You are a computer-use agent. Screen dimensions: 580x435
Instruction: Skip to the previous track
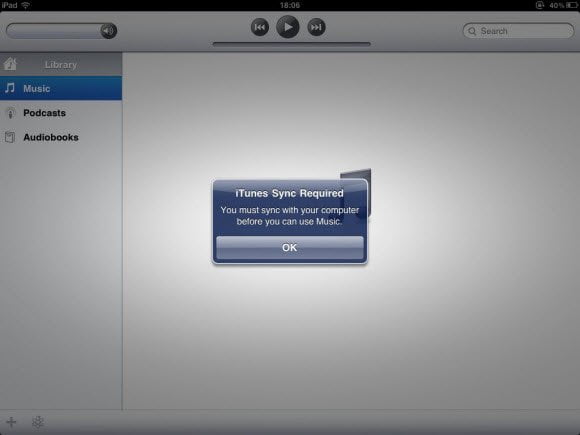point(260,27)
